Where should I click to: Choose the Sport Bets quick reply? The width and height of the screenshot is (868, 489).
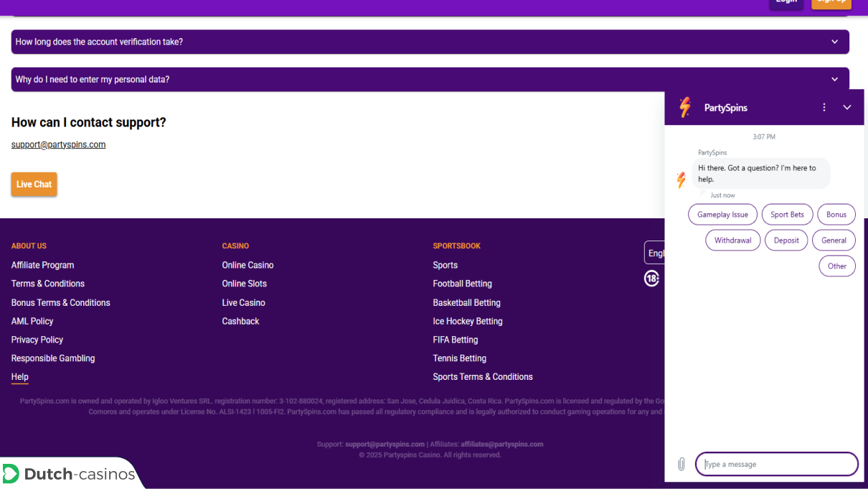click(x=788, y=215)
